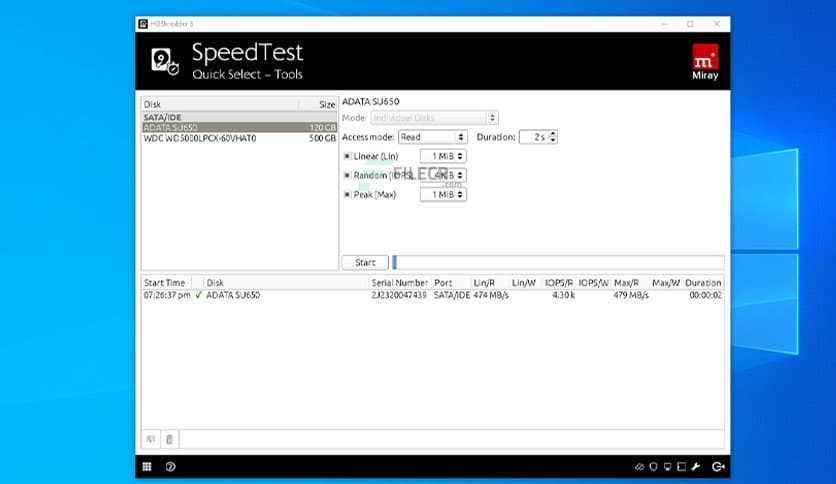Screen dimensions: 836x484
Task: Open the disabled Mode dropdown
Action: [x=435, y=118]
